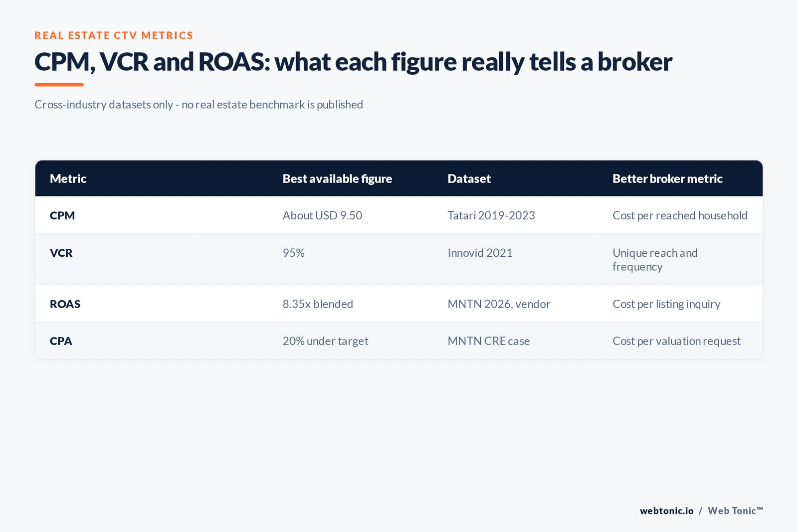Select the 'Dataset' column header
This screenshot has height=532, width=798.
click(x=469, y=178)
